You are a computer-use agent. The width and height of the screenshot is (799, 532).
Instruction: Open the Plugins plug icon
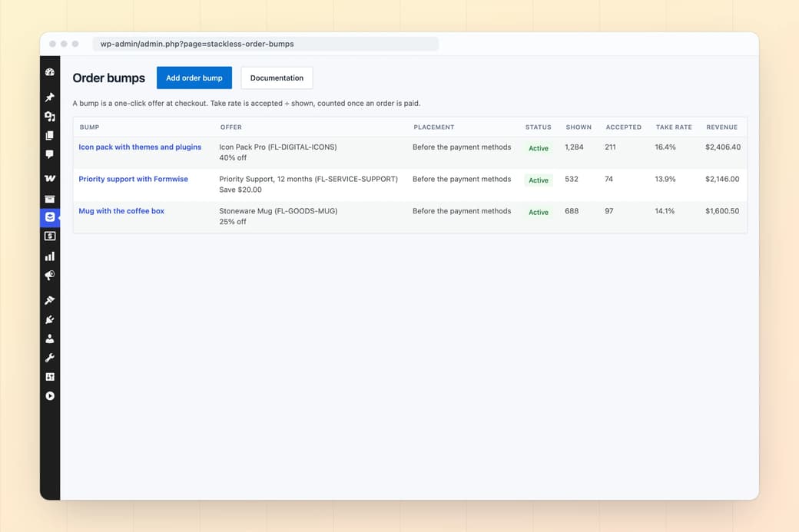50,319
